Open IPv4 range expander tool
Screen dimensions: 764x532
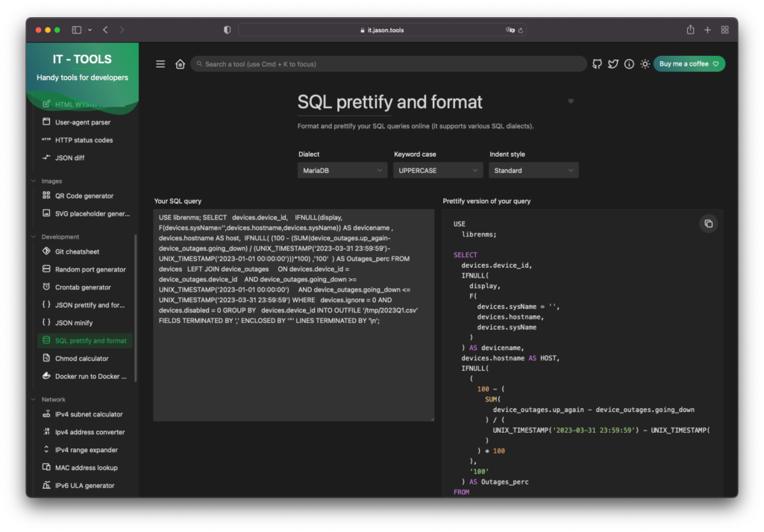87,450
